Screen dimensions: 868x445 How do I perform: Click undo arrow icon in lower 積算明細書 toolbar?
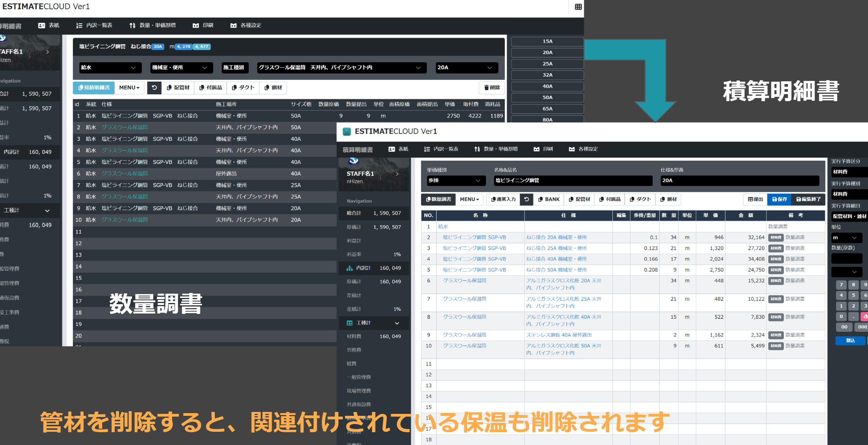point(526,199)
